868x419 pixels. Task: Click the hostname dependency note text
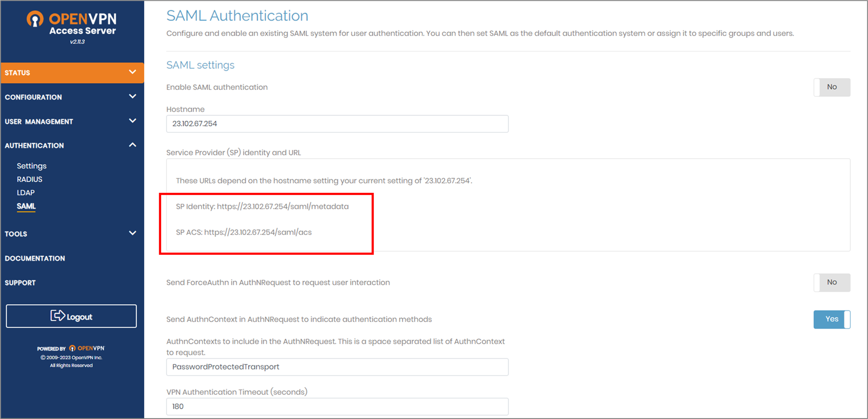click(324, 181)
